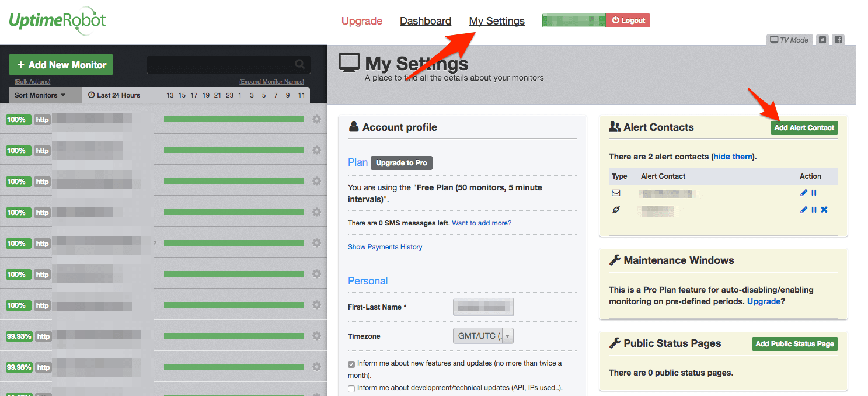
Task: Click Upgrade to Pro button
Action: [402, 163]
